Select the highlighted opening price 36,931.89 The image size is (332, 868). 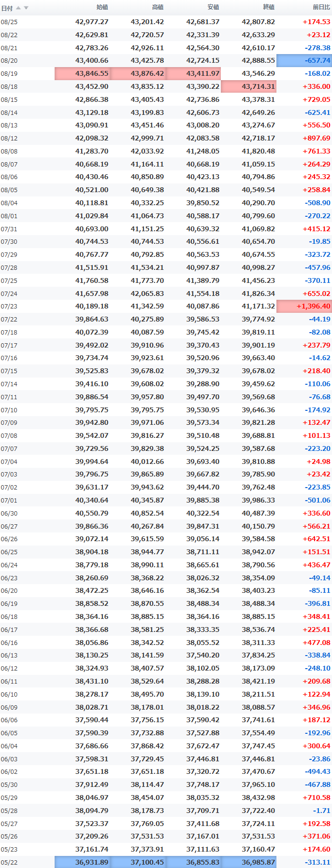coord(83,862)
